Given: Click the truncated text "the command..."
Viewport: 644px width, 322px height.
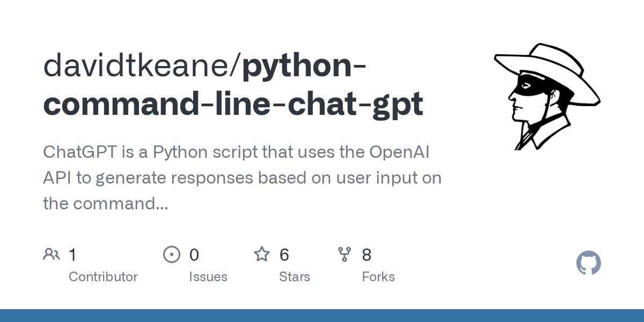Looking at the screenshot, I should coord(105,204).
